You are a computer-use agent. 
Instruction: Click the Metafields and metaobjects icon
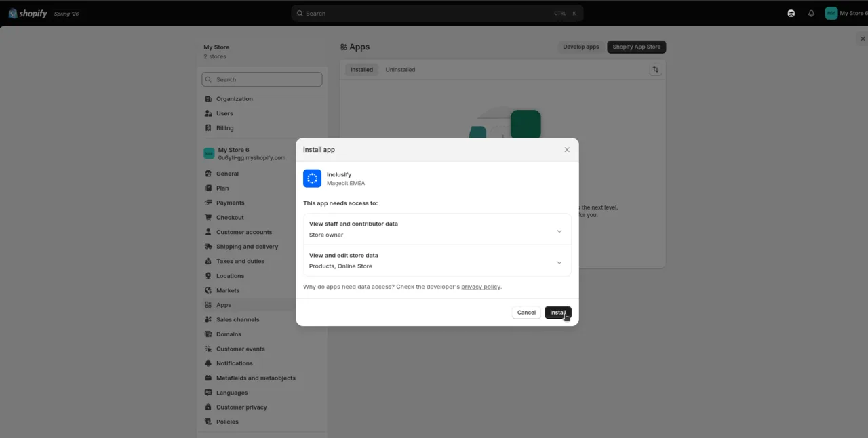[209, 378]
